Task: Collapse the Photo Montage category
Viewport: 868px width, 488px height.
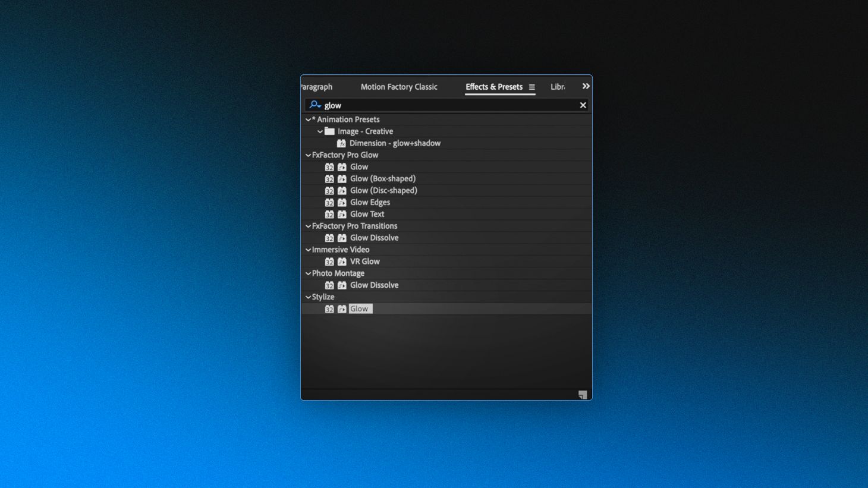Action: point(308,273)
